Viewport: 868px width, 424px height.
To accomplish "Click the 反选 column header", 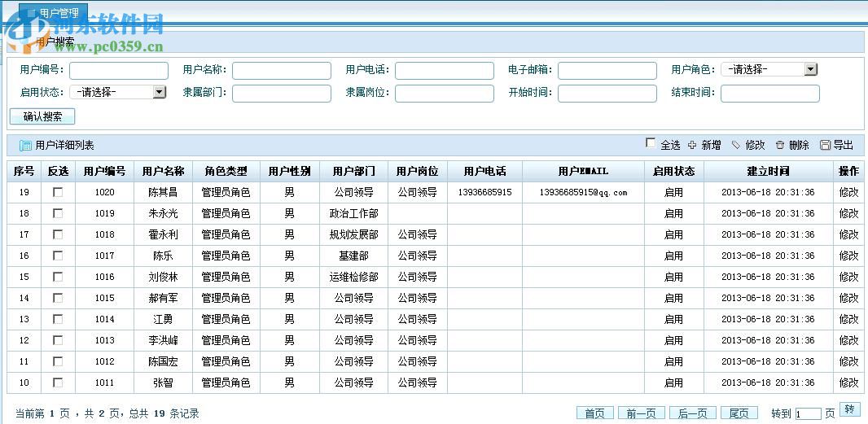I will coord(58,171).
